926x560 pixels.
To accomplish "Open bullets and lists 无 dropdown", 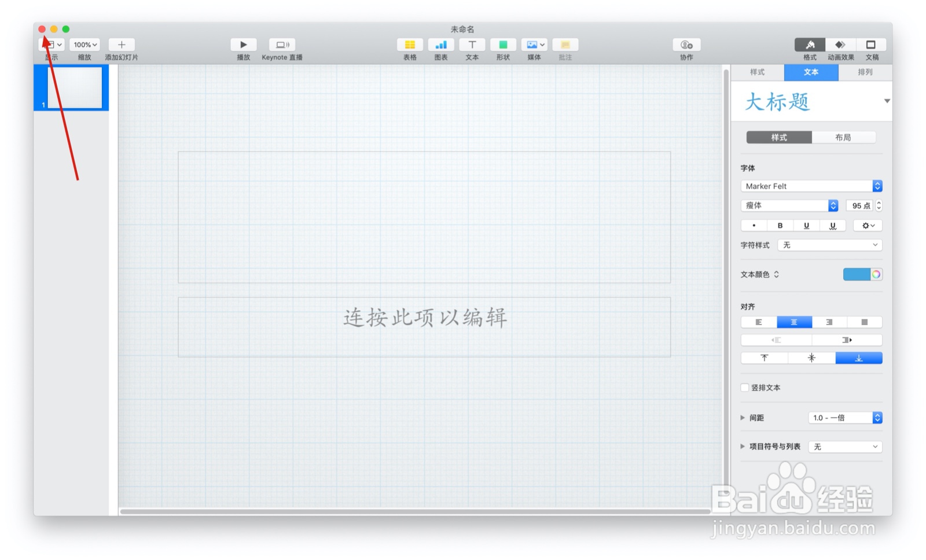I will [845, 447].
